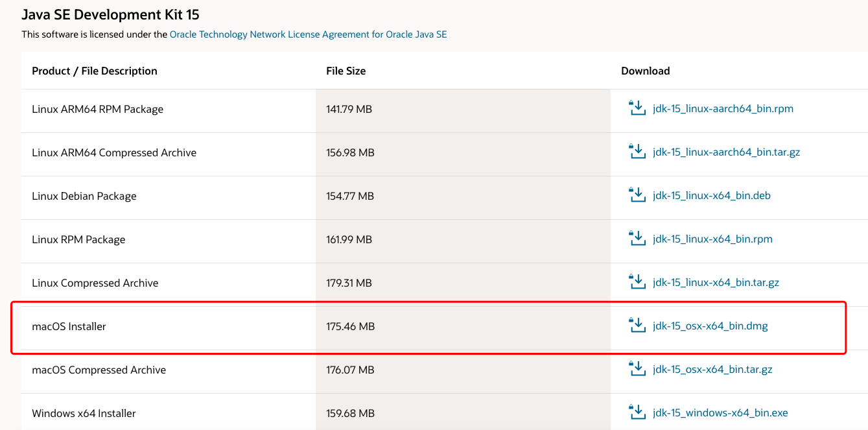868x430 pixels.
Task: Download jdk-15_linux-aarch64_bin.tar.gz file link
Action: click(x=727, y=152)
